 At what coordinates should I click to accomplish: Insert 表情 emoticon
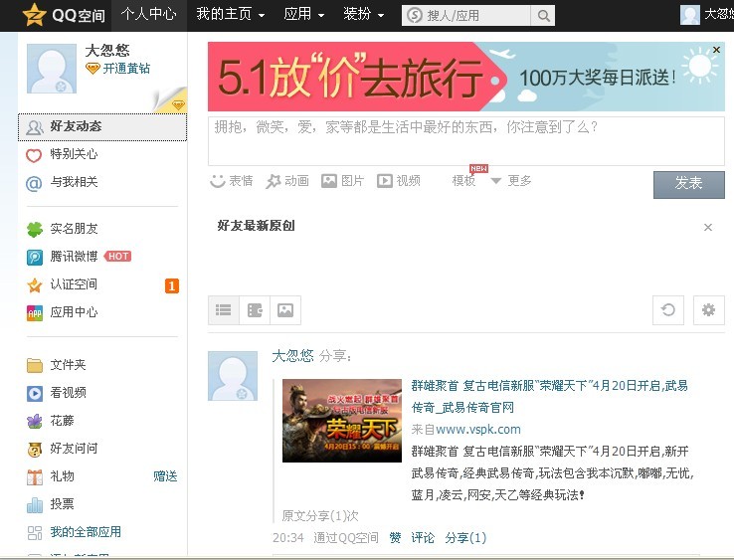pos(232,181)
